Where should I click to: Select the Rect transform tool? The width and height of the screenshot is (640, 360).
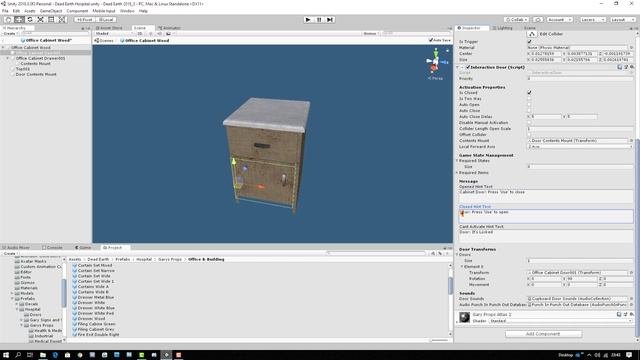coord(51,20)
